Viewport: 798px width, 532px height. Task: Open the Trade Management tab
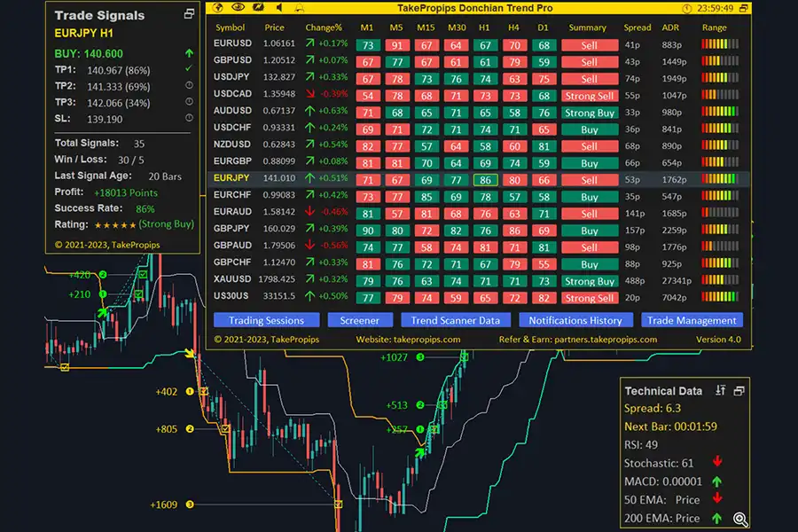[x=692, y=320]
